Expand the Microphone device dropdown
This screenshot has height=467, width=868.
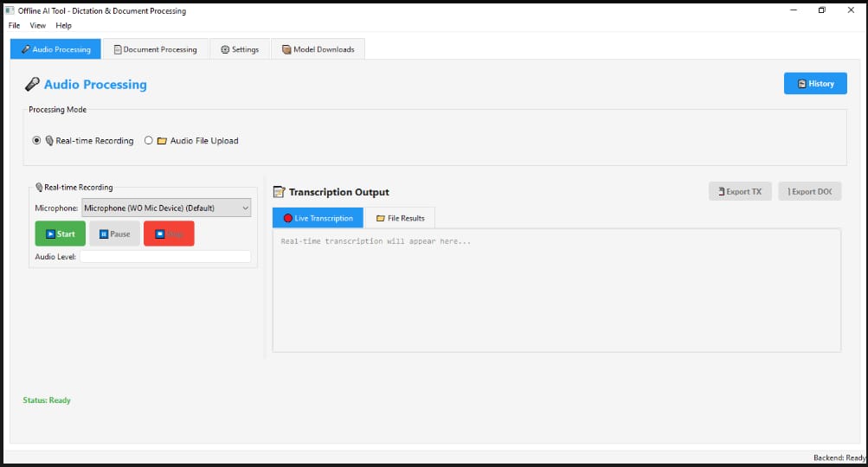pos(166,208)
